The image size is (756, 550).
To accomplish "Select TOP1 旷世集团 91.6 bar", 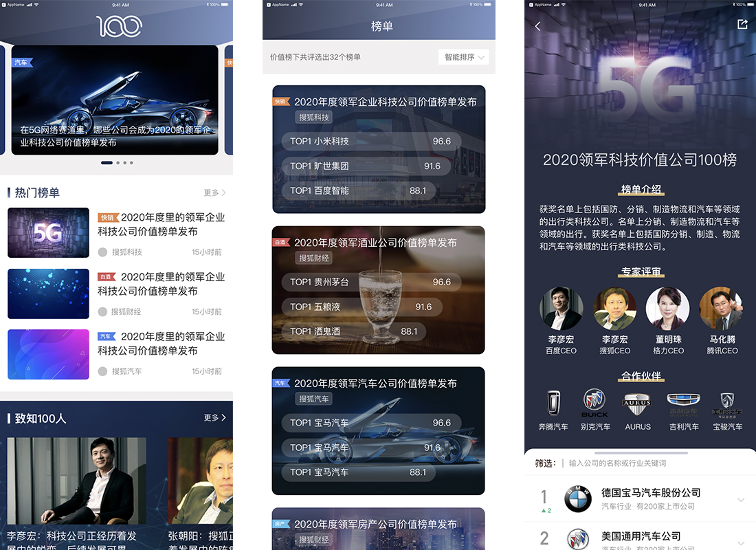I will tap(366, 166).
